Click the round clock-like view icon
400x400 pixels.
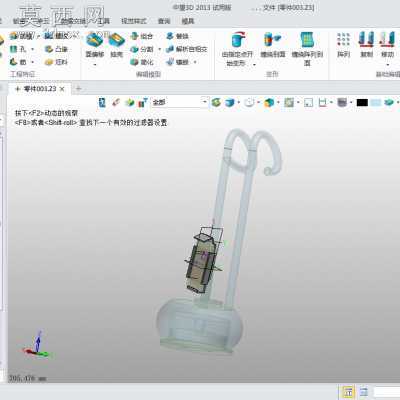(249, 102)
